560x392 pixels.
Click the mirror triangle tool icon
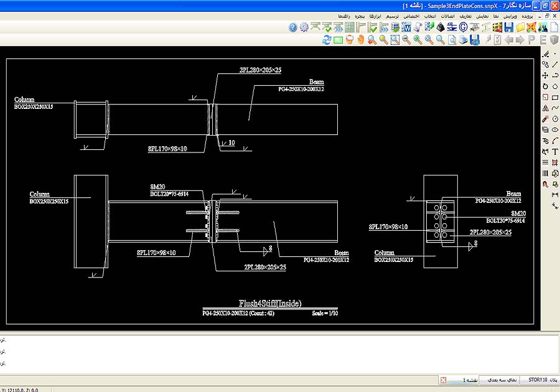pos(546,108)
